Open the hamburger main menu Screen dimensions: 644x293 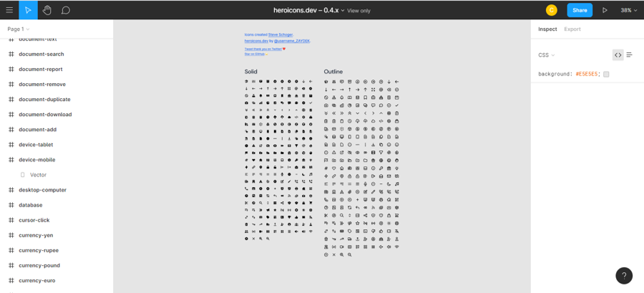(x=9, y=10)
